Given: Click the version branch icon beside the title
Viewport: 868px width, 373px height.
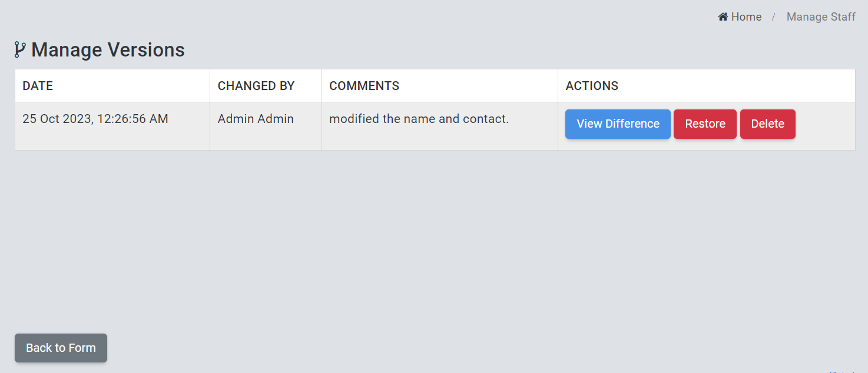Looking at the screenshot, I should click(20, 50).
